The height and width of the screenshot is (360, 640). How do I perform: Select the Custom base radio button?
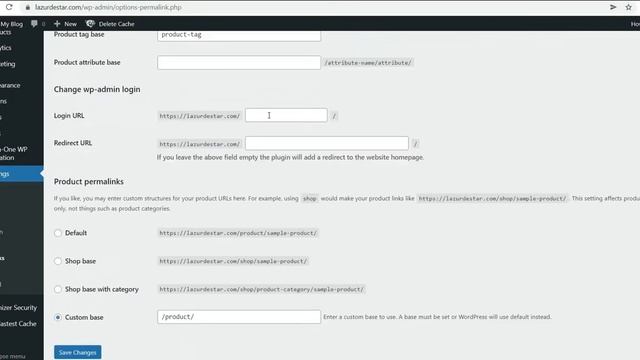[58, 317]
